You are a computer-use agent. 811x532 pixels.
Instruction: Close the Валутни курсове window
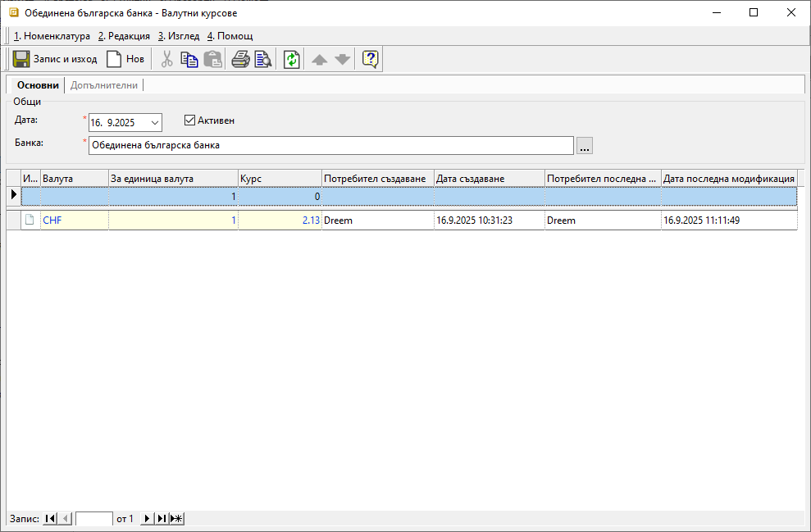790,13
